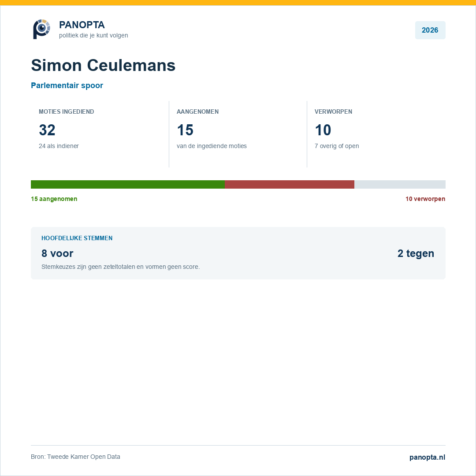Select the 2026 year badge
Viewport: 476px width, 476px height.
click(x=430, y=30)
